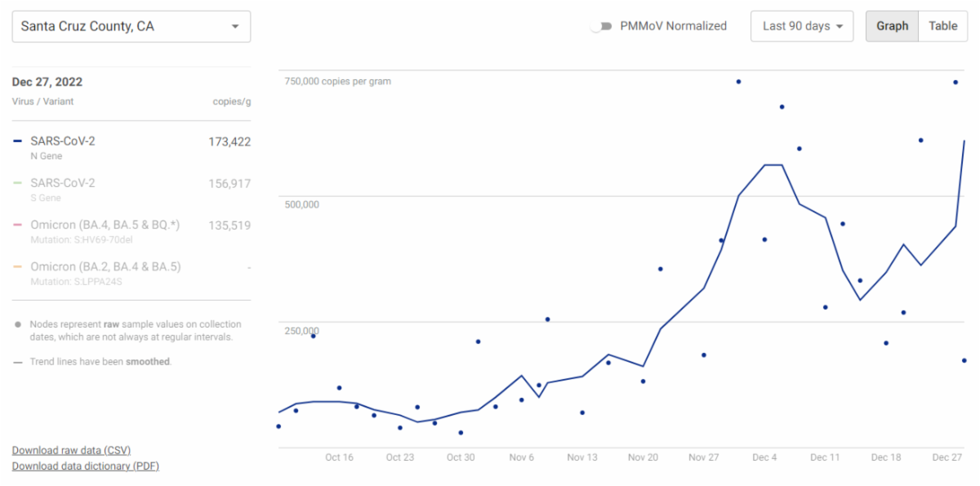Viewport: 980px width, 486px height.
Task: Open the Last 90 days dropdown
Action: 801,26
